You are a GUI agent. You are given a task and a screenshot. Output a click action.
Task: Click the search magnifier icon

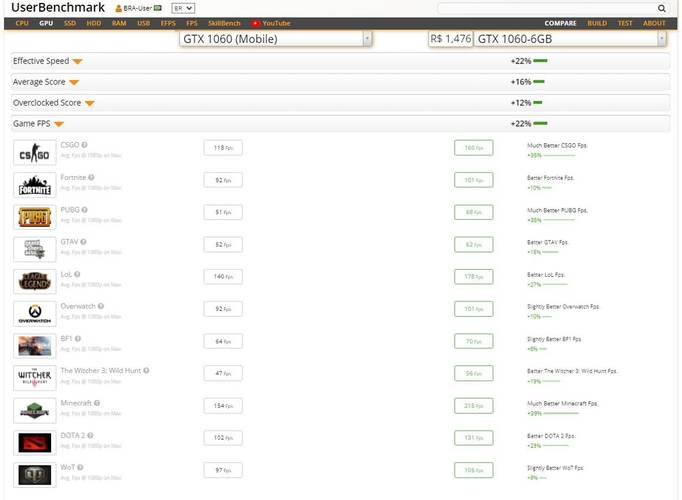tap(662, 8)
